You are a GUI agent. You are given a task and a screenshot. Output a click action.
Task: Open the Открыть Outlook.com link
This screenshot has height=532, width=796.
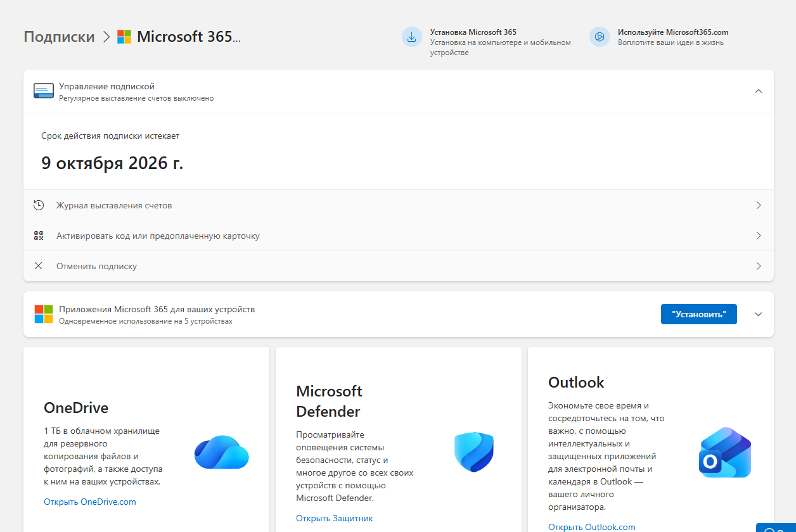591,527
